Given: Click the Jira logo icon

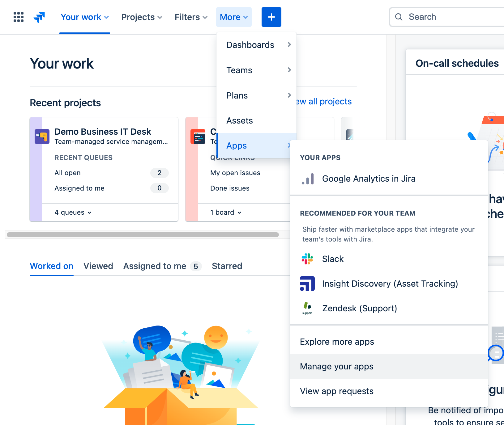Looking at the screenshot, I should pos(39,17).
